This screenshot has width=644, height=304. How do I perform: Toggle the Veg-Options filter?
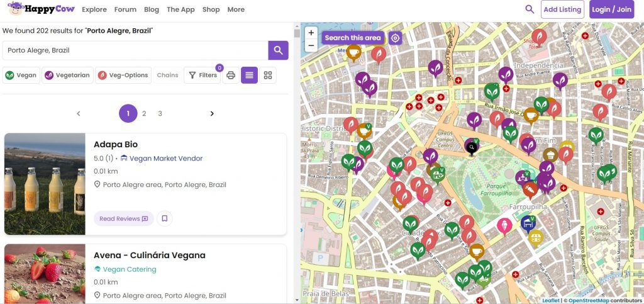(x=123, y=75)
